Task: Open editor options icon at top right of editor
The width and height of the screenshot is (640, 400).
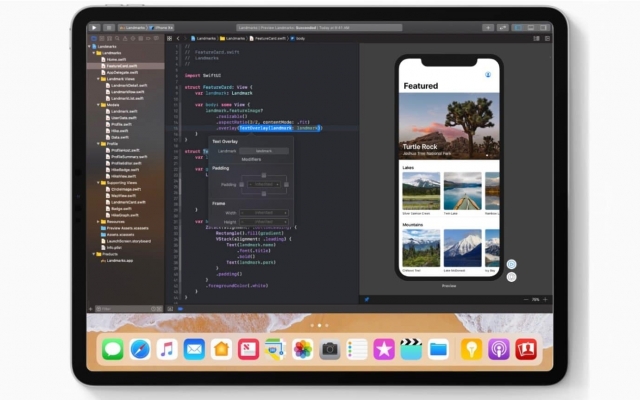Action: click(x=536, y=38)
